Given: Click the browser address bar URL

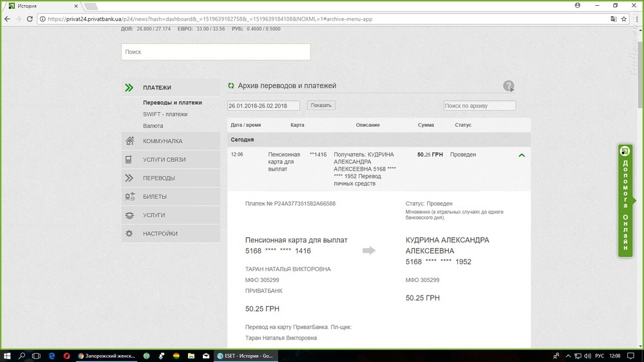Looking at the screenshot, I should 210,19.
